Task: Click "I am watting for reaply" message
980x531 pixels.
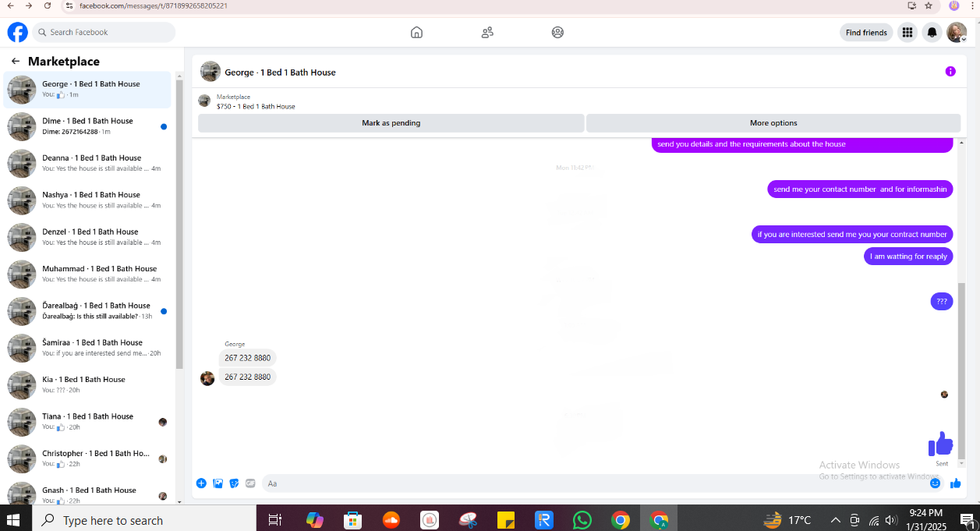Action: 908,257
